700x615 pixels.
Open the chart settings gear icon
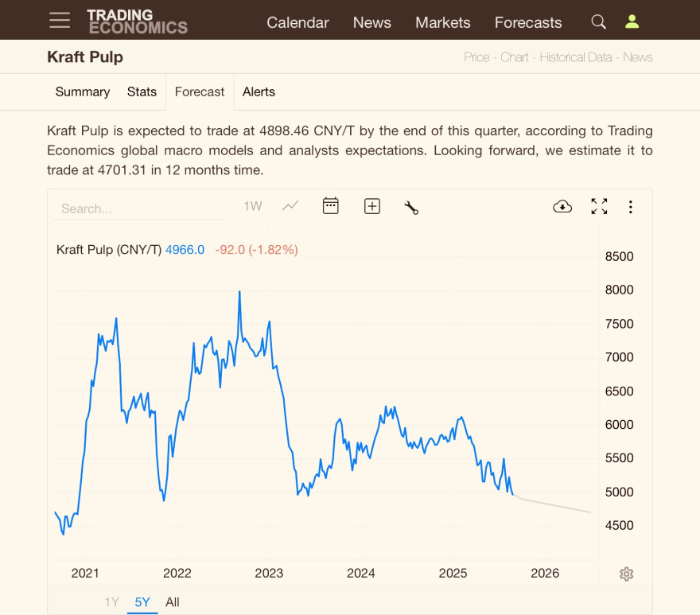(x=626, y=574)
